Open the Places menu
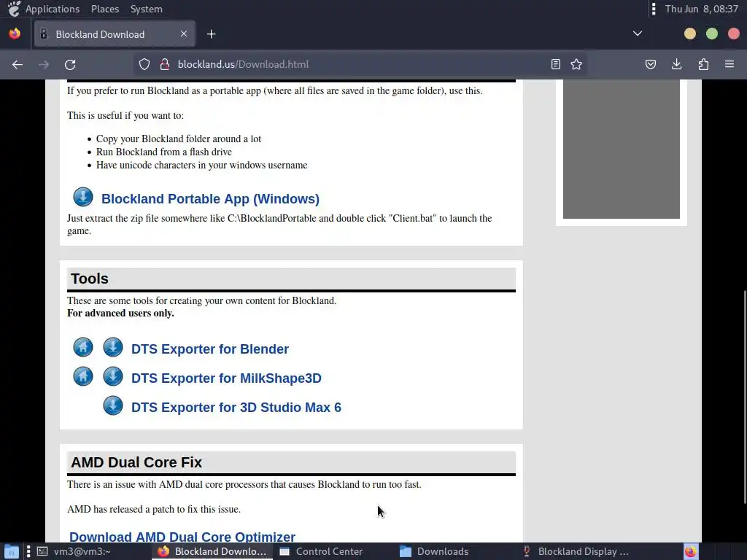 coord(105,9)
